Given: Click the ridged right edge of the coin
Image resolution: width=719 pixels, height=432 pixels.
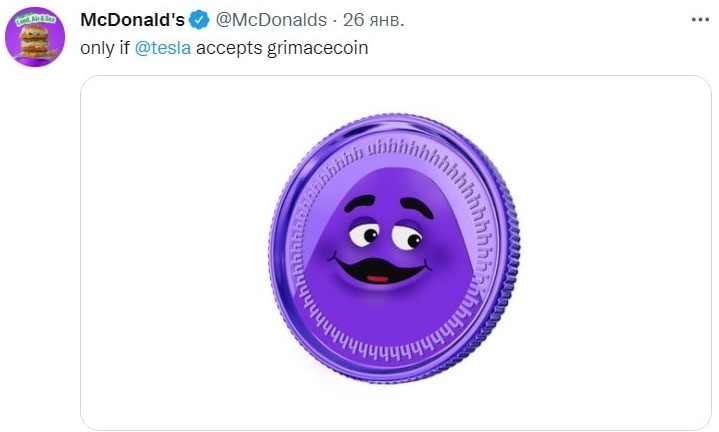Looking at the screenshot, I should (508, 257).
